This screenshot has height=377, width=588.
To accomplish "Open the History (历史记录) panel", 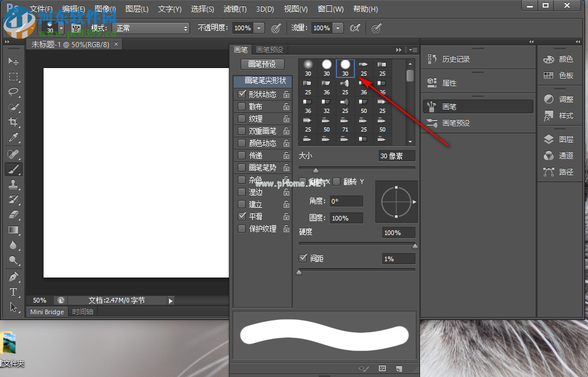I will 456,59.
